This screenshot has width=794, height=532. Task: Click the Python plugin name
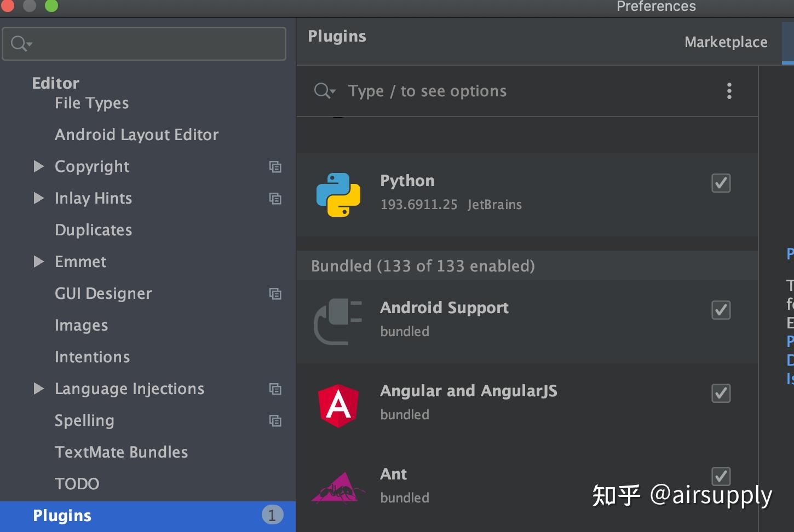click(x=407, y=181)
